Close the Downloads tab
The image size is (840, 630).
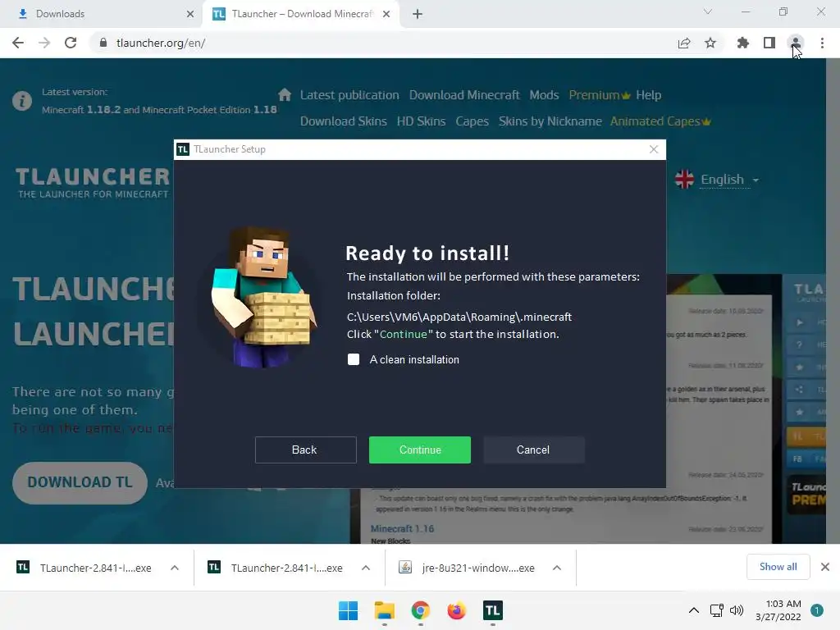[x=190, y=14]
